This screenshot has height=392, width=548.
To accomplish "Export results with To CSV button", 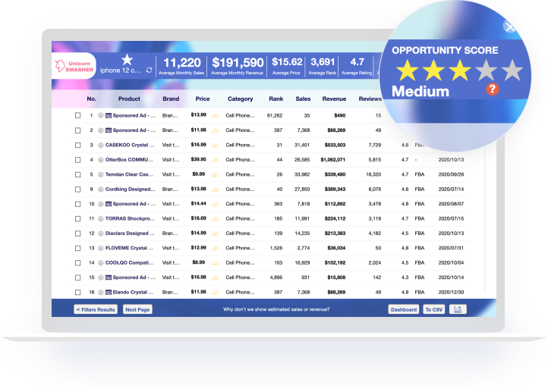I will (x=433, y=309).
